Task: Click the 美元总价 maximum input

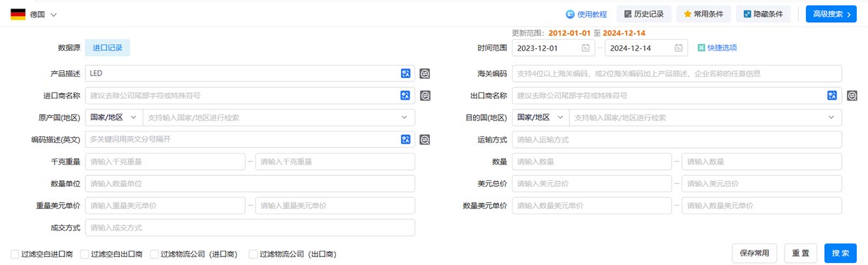Action: (x=762, y=184)
